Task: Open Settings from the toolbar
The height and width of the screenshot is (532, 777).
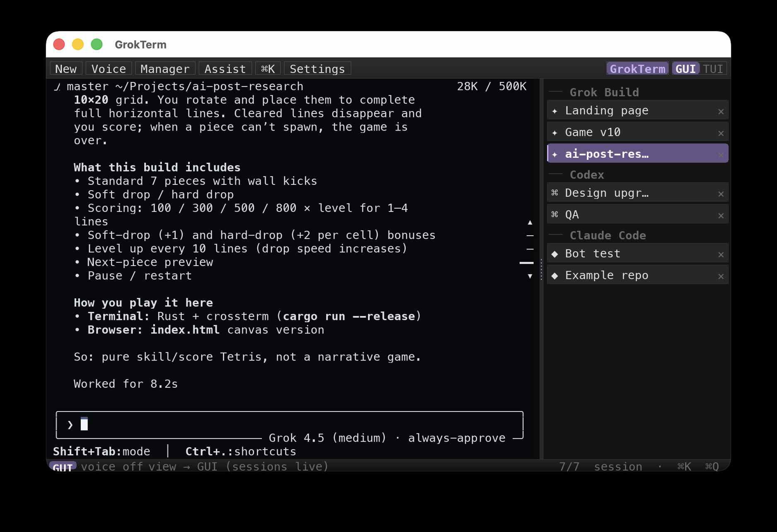Action: pyautogui.click(x=317, y=69)
